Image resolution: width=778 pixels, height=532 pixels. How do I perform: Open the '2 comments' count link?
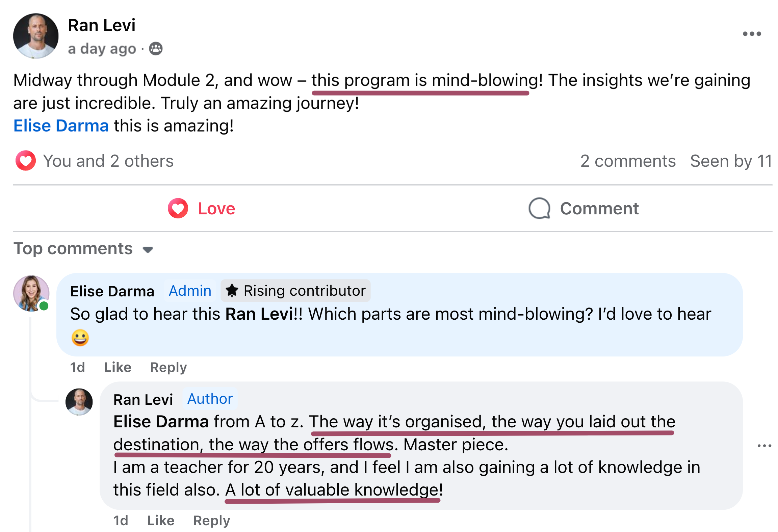[628, 161]
